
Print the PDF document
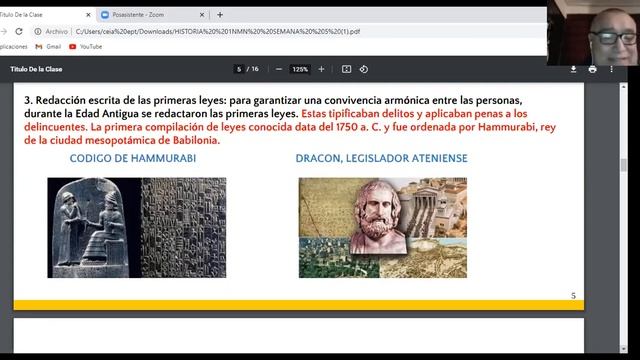(592, 69)
